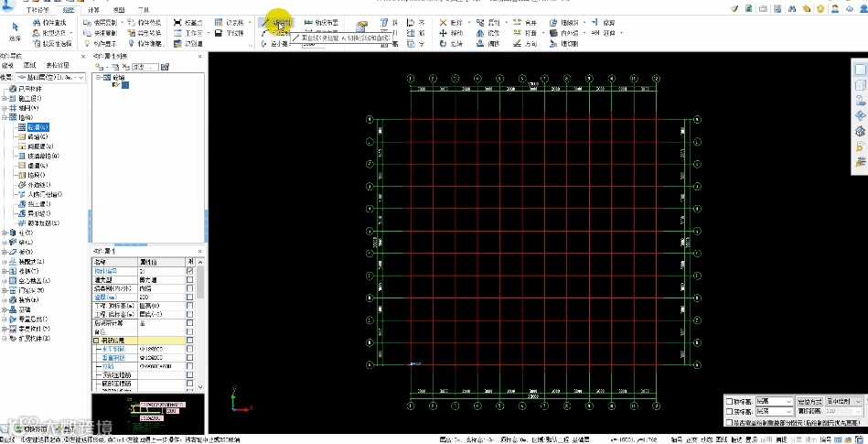Toggle checkbox on 后浇带计算 property row
The image size is (868, 444).
click(x=190, y=323)
